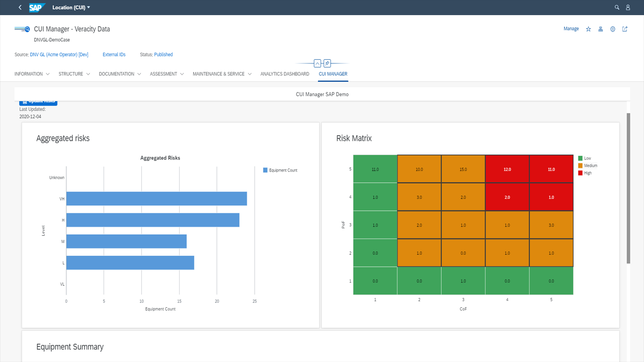Screen dimensions: 644x362
Task: Switch to the ANALYTICS DASHBOARD tab
Action: point(285,74)
